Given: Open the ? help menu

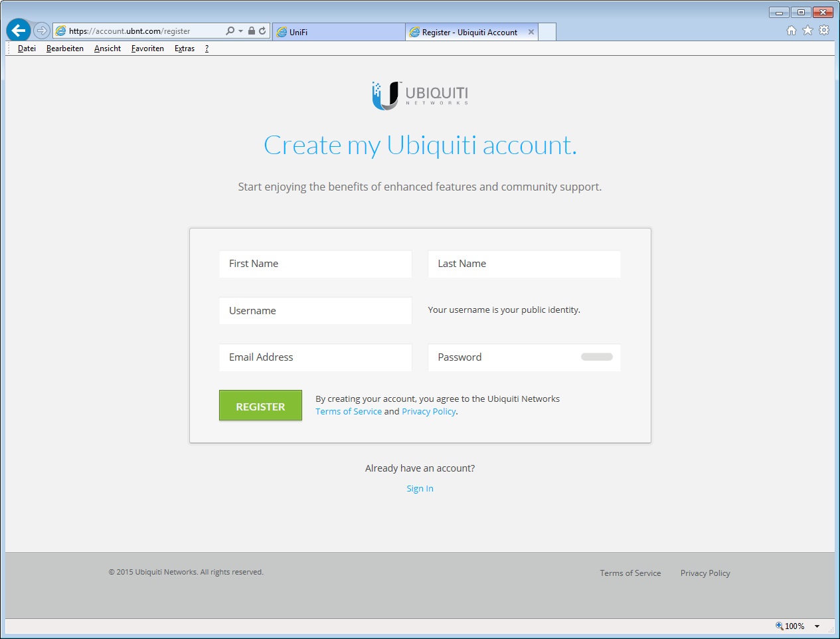Looking at the screenshot, I should [207, 48].
